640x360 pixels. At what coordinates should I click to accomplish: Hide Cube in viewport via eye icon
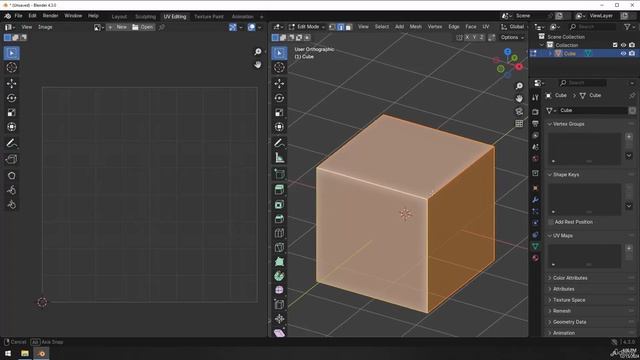click(x=623, y=53)
